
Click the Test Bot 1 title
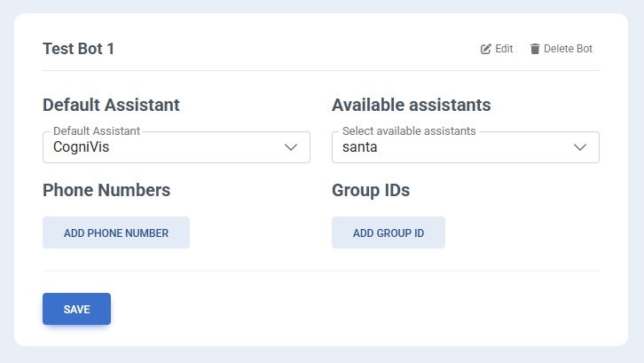(x=78, y=49)
